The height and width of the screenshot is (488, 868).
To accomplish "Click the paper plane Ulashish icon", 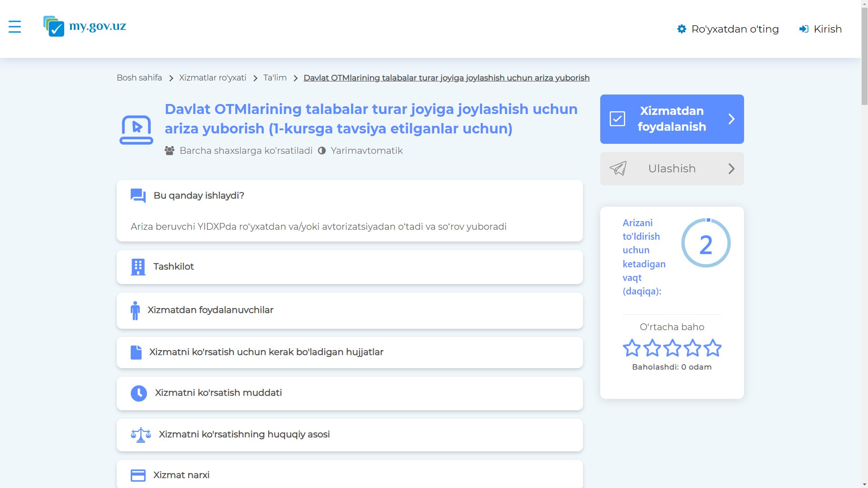I will [618, 169].
